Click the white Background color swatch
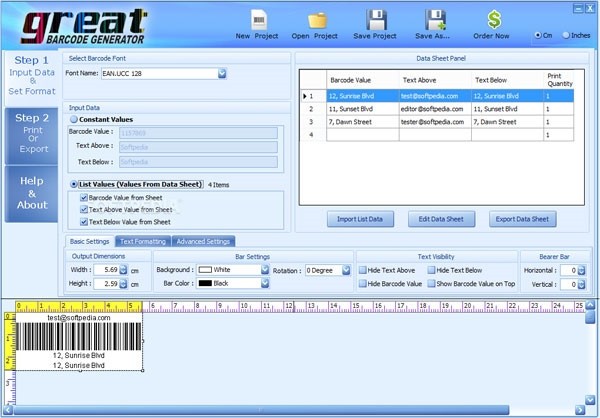Image resolution: width=600 pixels, height=418 pixels. [x=208, y=270]
